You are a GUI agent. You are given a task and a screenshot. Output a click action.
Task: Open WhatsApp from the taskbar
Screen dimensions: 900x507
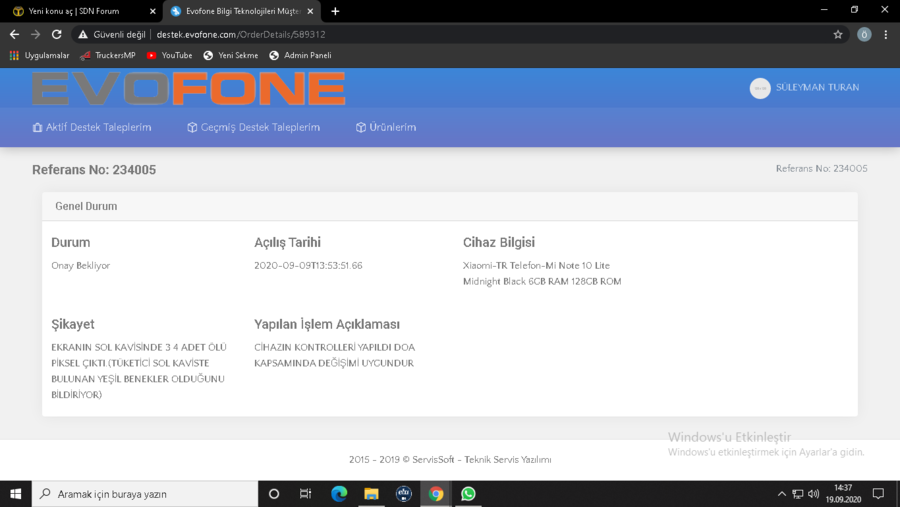468,494
